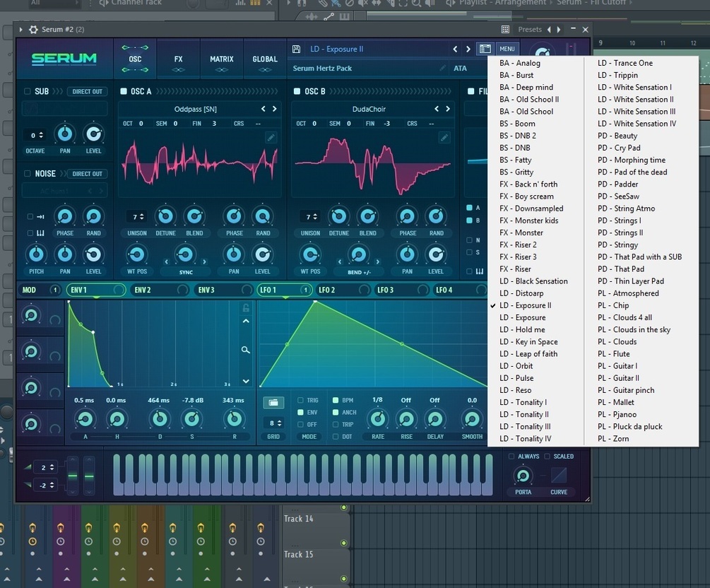Screen dimensions: 710x588
Task: Select previous plugin preset arrow in title bar
Action: (x=549, y=30)
